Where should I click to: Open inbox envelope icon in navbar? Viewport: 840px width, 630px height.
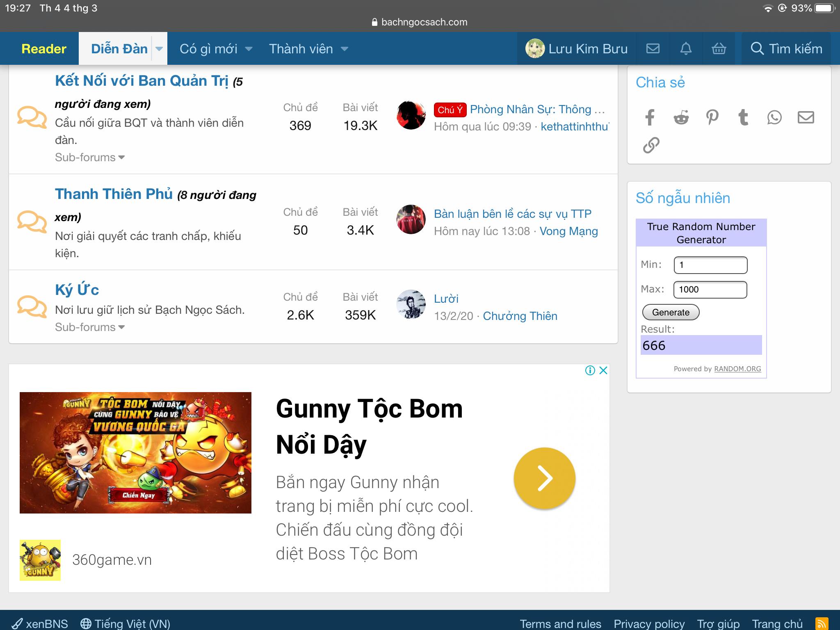pyautogui.click(x=653, y=49)
